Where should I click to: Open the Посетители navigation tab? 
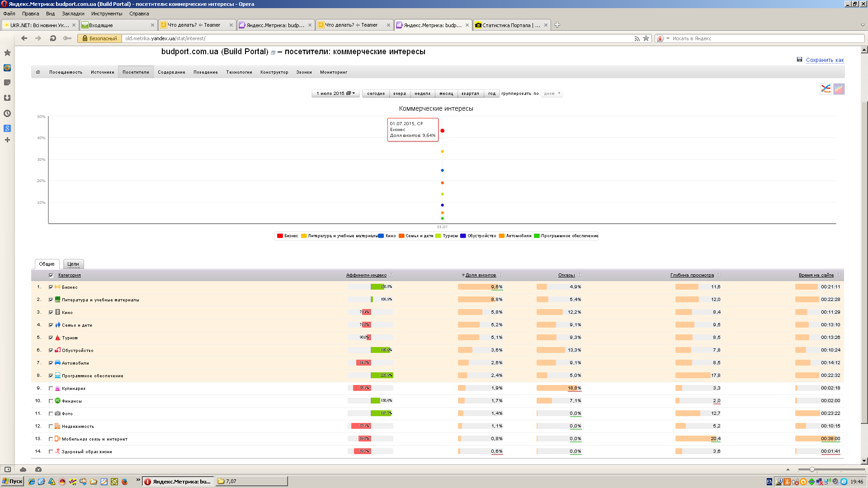(136, 72)
